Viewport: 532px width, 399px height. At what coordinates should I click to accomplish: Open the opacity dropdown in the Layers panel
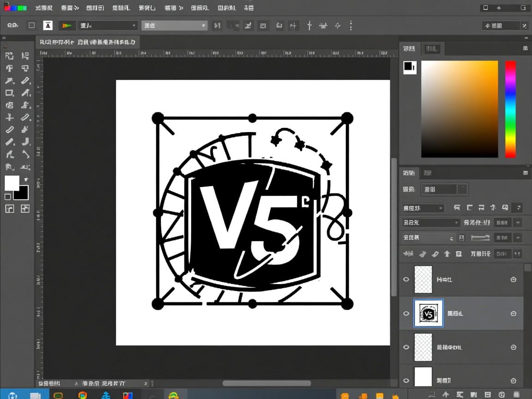coord(429,222)
